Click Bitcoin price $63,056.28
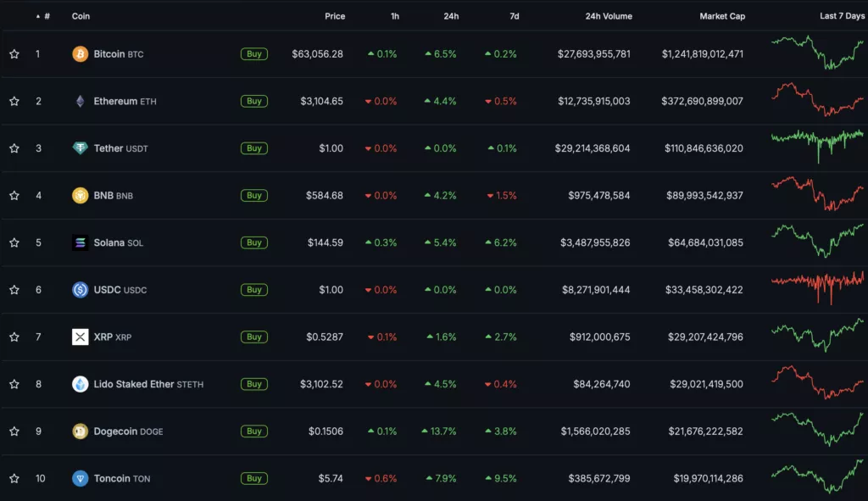The image size is (868, 501). click(317, 53)
